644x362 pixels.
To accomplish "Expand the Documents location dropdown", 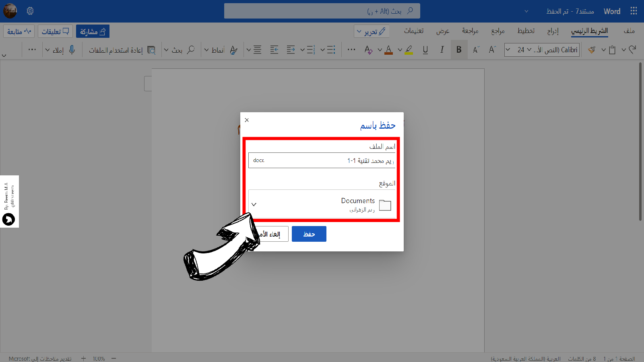I will coord(254,204).
